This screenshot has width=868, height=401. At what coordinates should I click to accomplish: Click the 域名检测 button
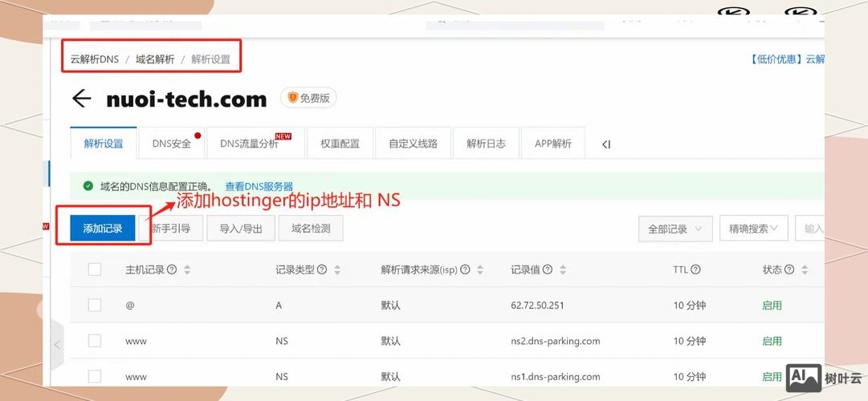[x=311, y=228]
